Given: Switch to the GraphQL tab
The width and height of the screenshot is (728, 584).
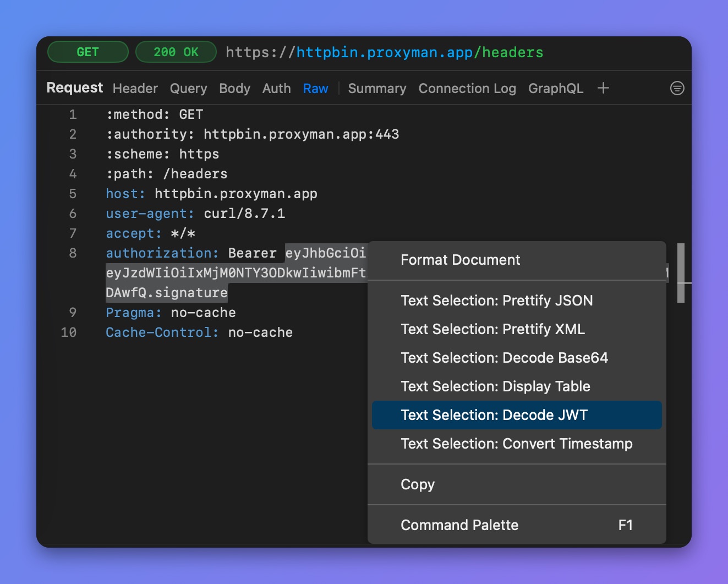Looking at the screenshot, I should [556, 89].
